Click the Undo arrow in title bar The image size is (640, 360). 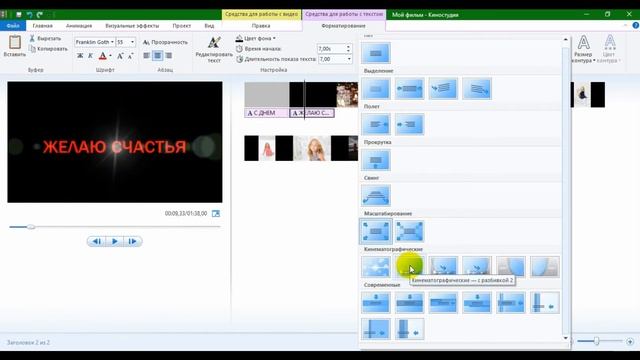click(x=29, y=15)
